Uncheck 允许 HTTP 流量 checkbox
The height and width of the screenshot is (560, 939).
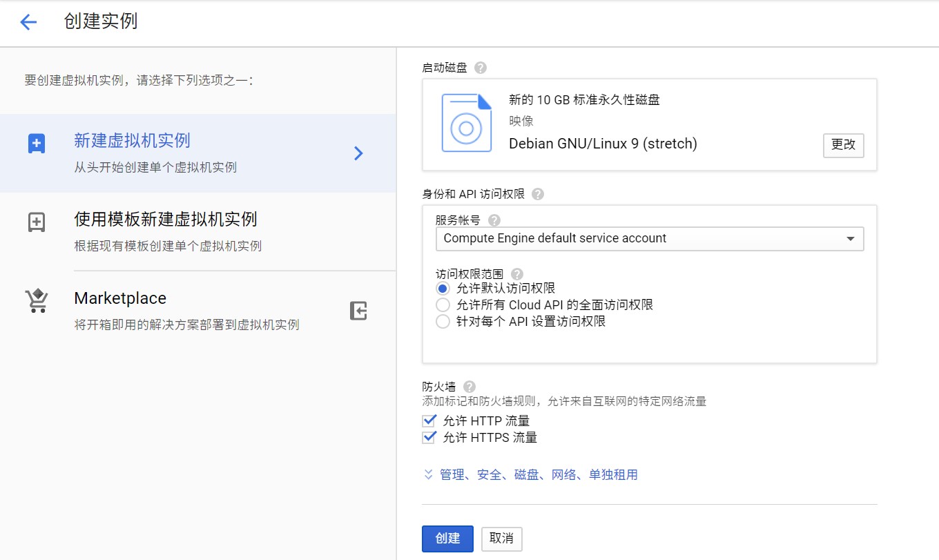tap(430, 421)
